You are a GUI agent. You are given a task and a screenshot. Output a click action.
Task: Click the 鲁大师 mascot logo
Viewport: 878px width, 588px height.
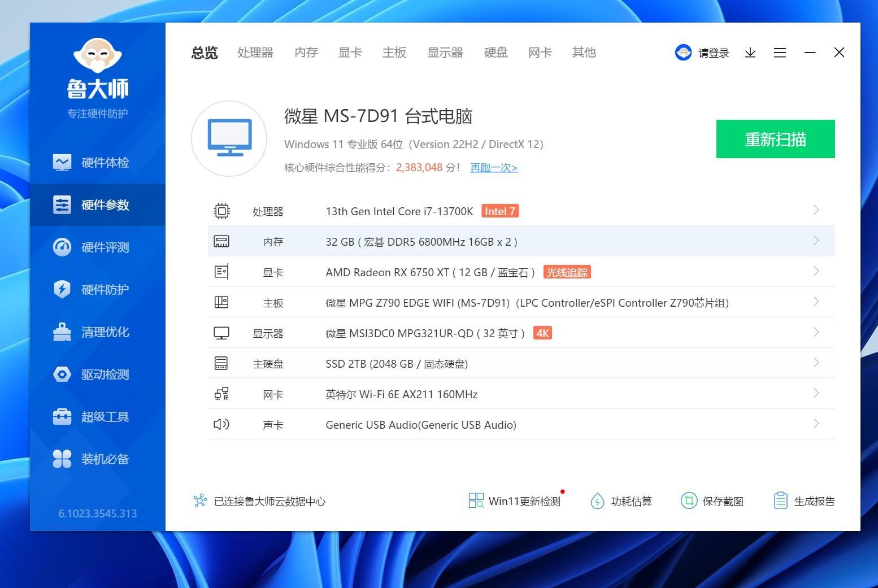[x=98, y=55]
